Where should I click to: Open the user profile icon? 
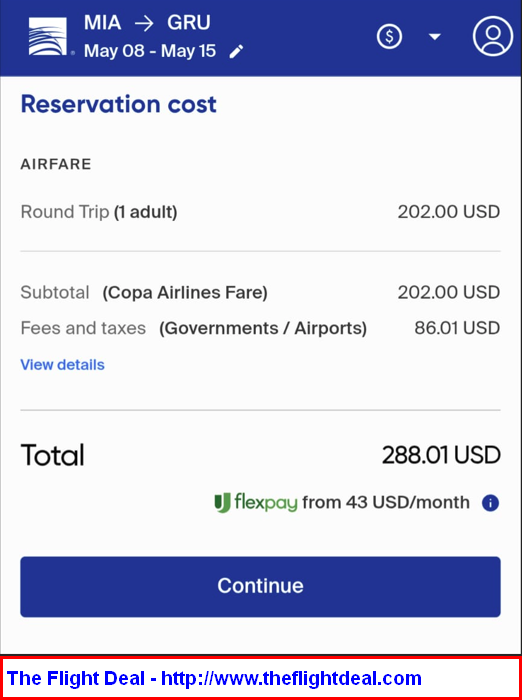tap(493, 36)
